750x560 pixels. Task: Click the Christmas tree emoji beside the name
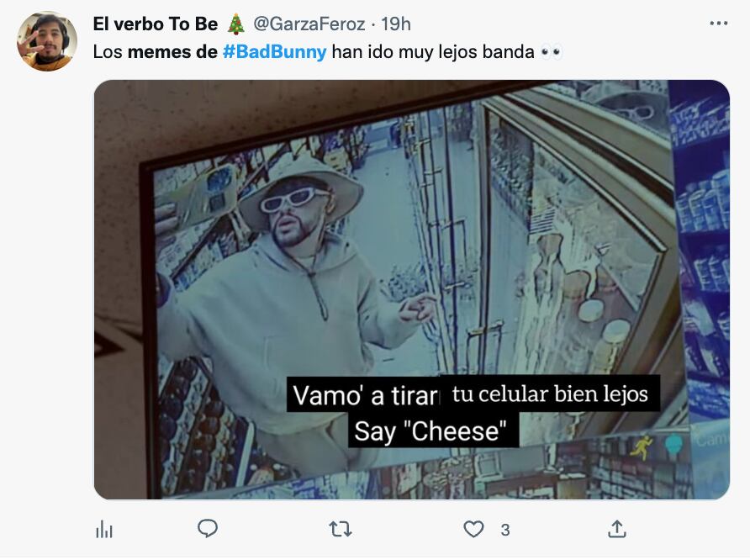point(235,24)
